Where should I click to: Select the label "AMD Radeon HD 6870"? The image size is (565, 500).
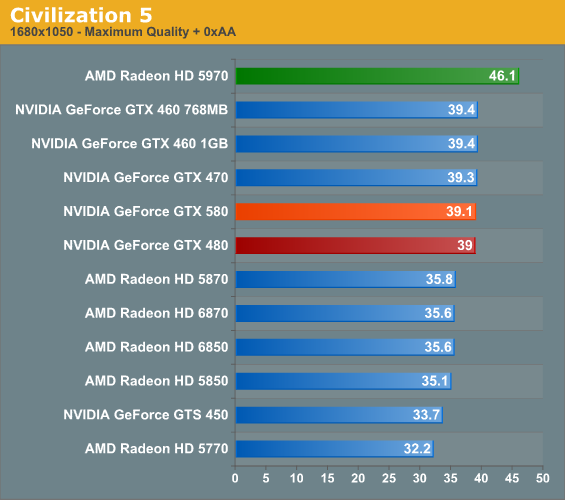coord(156,313)
